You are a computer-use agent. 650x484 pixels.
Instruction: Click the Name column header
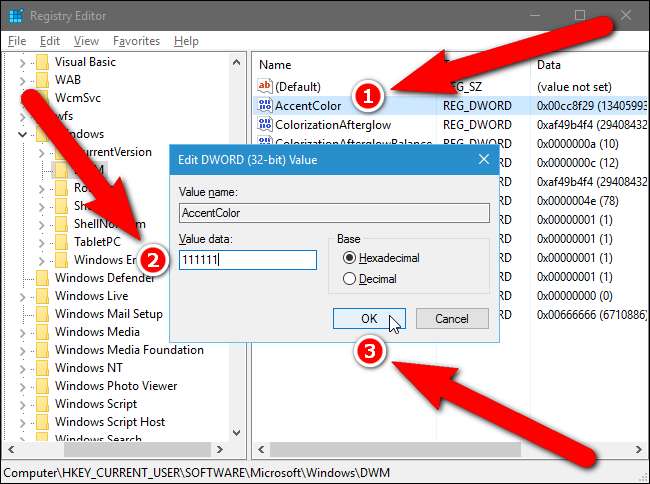275,65
